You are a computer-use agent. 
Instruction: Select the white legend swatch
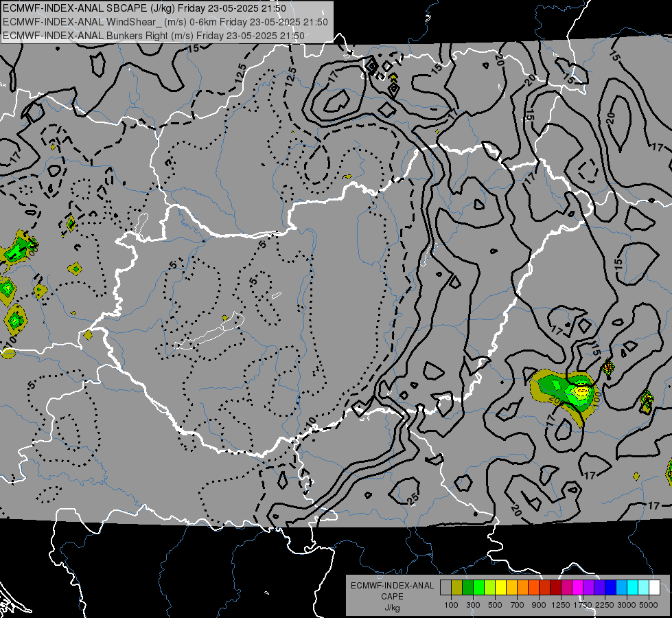pyautogui.click(x=654, y=587)
